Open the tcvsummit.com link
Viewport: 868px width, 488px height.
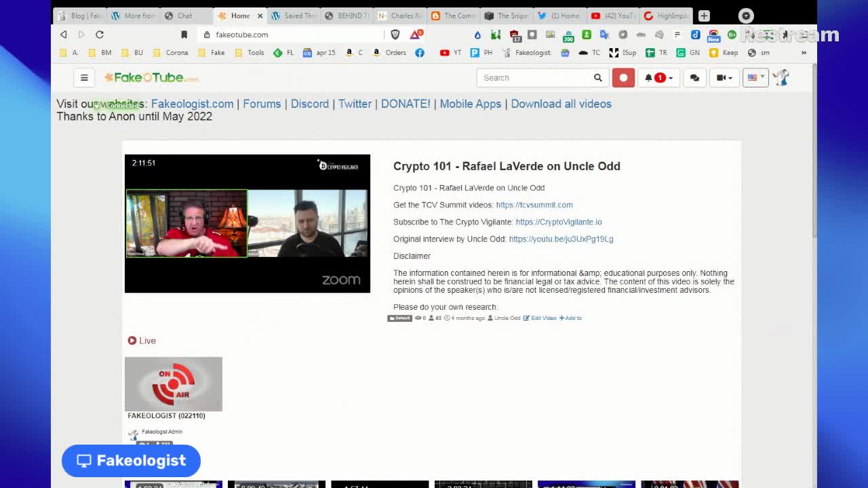coord(534,205)
